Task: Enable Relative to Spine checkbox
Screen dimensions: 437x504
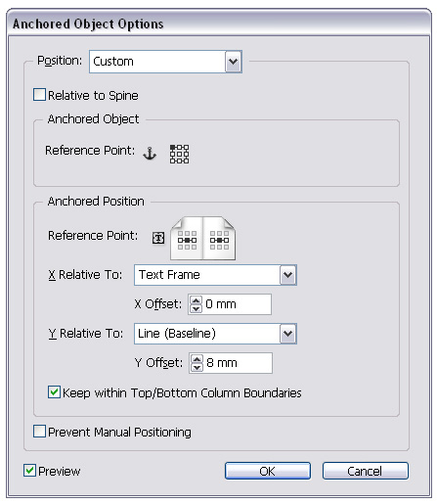Action: (39, 95)
